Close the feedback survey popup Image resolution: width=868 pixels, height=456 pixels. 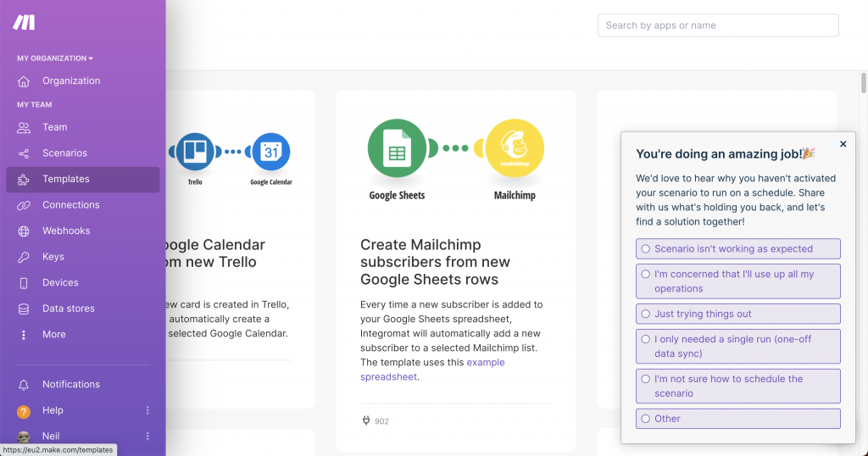click(843, 144)
